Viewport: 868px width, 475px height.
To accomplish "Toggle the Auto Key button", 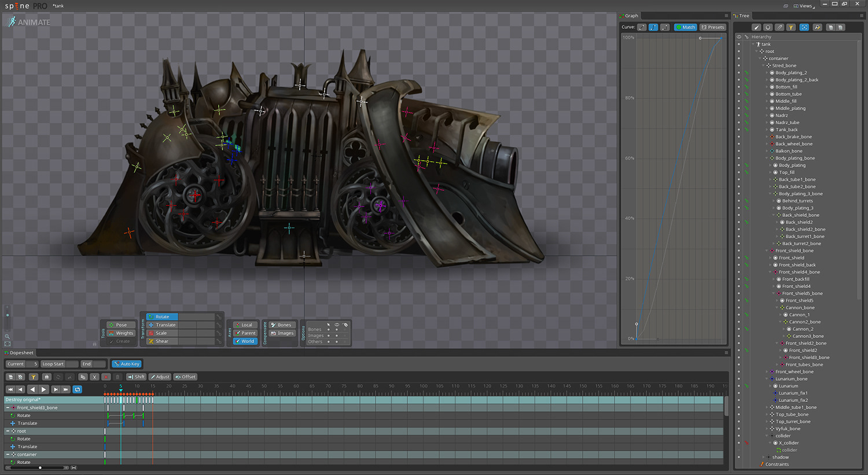I will tap(127, 364).
